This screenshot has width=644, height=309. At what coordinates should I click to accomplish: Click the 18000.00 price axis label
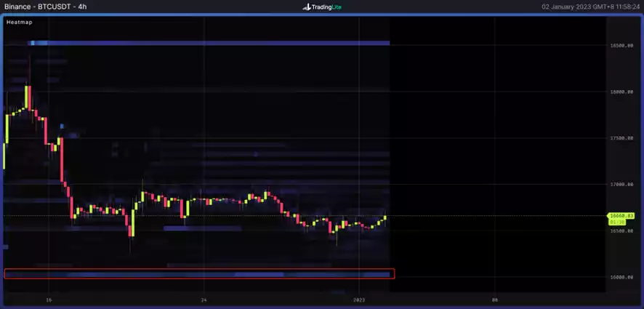[621, 92]
